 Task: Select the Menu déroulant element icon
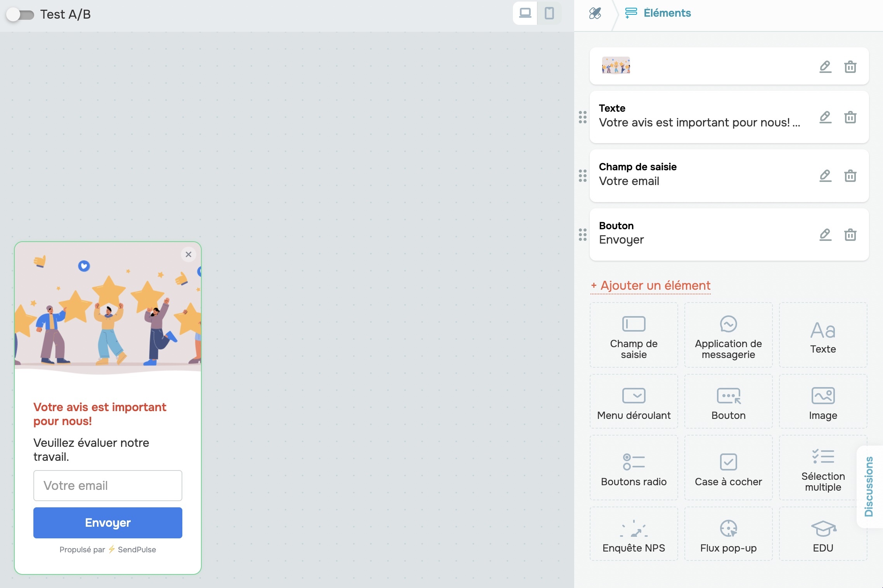tap(634, 396)
